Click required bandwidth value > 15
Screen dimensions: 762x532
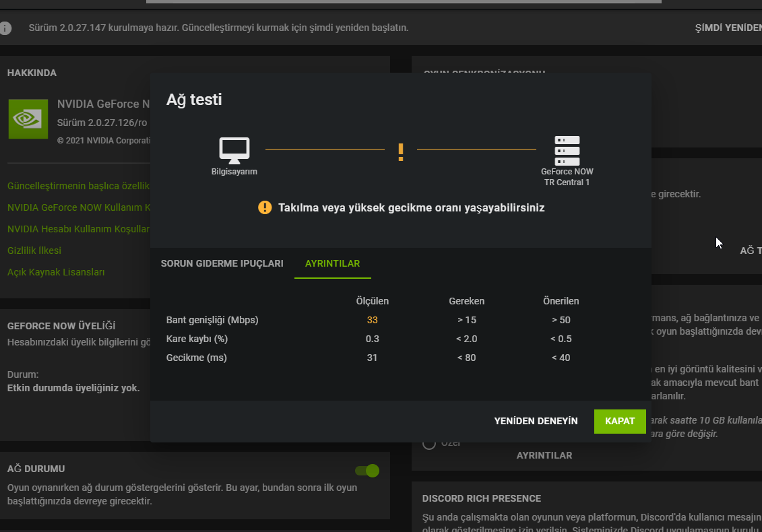pos(466,320)
